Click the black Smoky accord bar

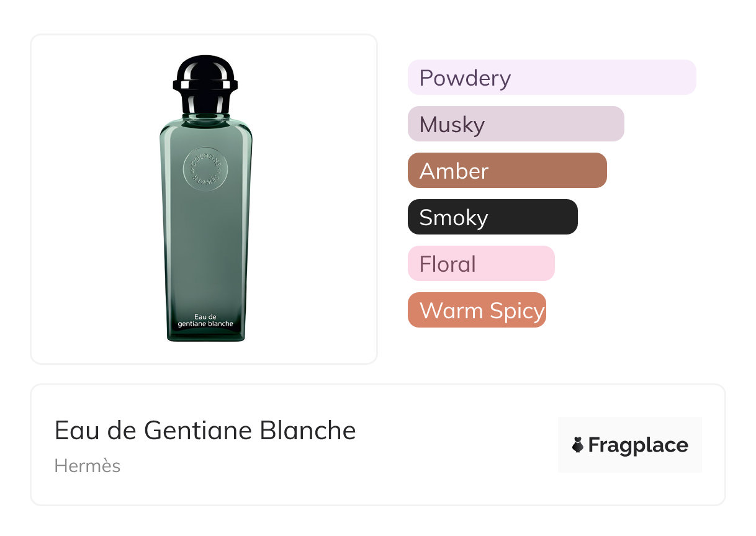[492, 217]
